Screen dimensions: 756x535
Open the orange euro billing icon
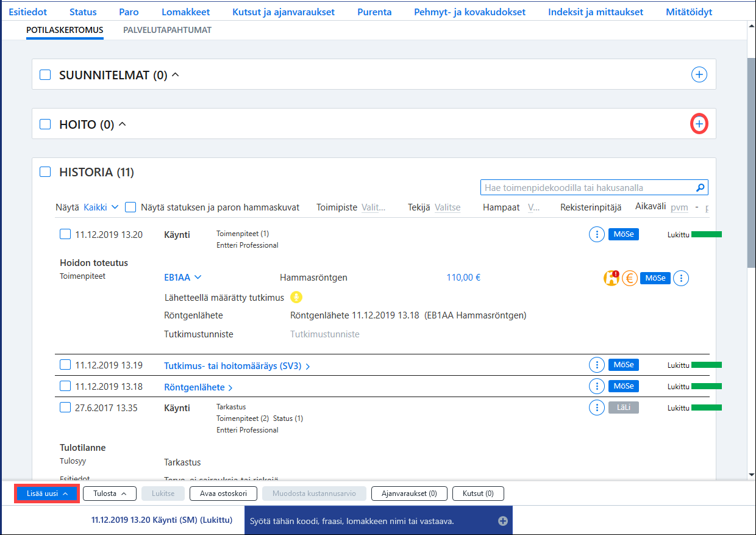pos(630,278)
